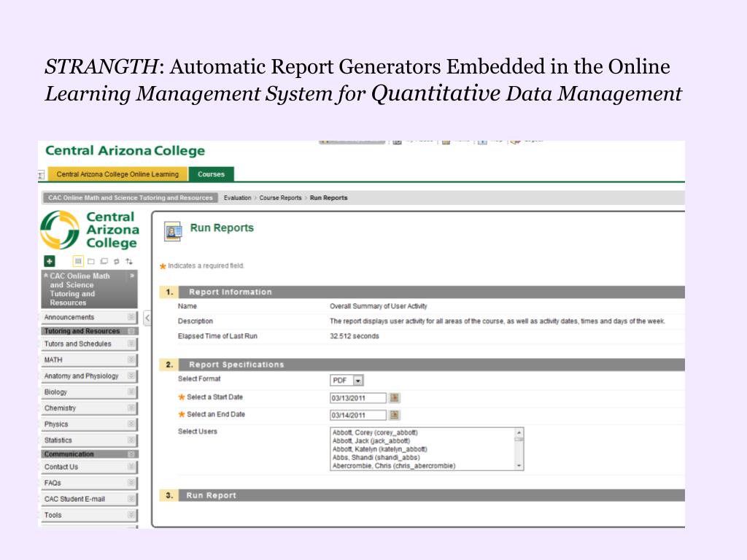The width and height of the screenshot is (747, 560).
Task: Switch course menu to folder view icon
Action: point(91,261)
